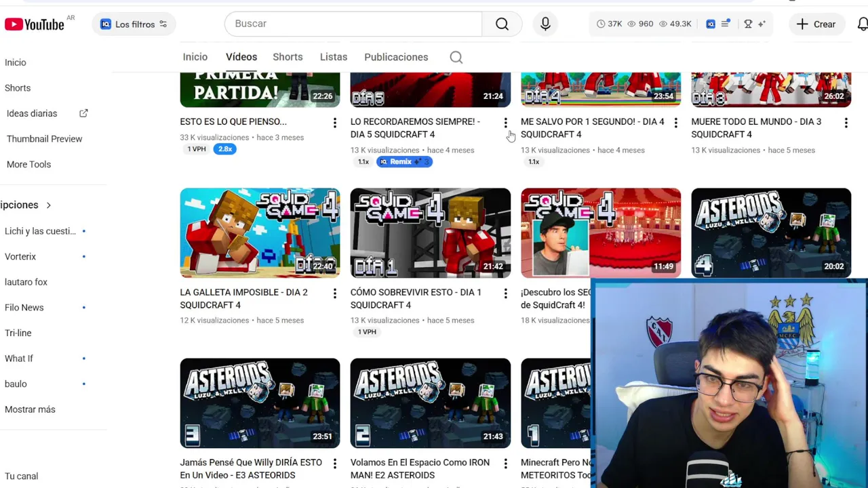Screen dimensions: 868x488
Task: Open title Volamos En El Espacio Como IRON MAN
Action: click(420, 468)
